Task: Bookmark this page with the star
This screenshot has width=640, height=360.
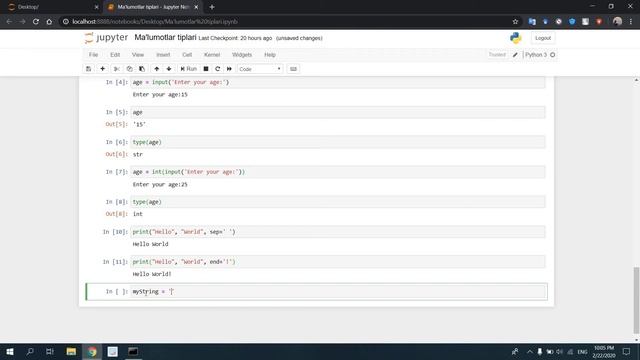Action: pyautogui.click(x=515, y=22)
